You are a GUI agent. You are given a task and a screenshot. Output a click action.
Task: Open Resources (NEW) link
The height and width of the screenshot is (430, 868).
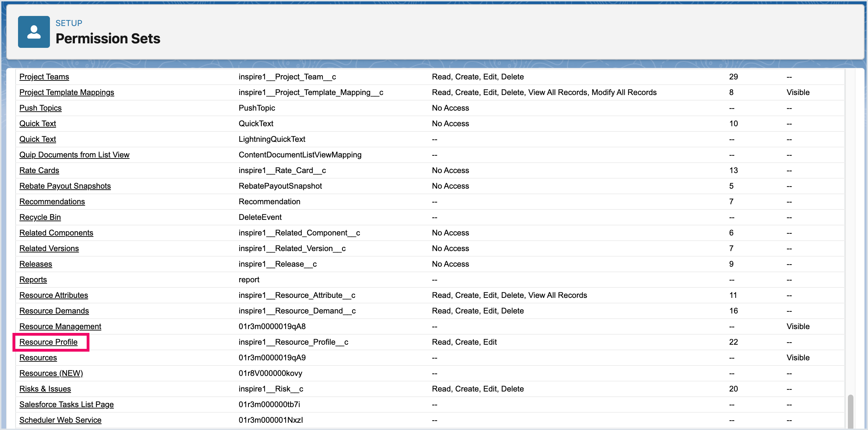coord(51,373)
